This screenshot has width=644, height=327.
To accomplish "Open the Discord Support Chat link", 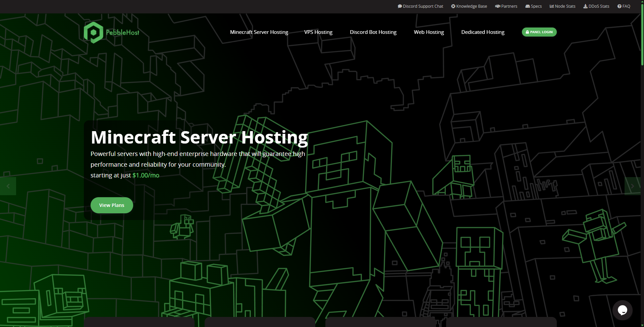I will pyautogui.click(x=420, y=6).
